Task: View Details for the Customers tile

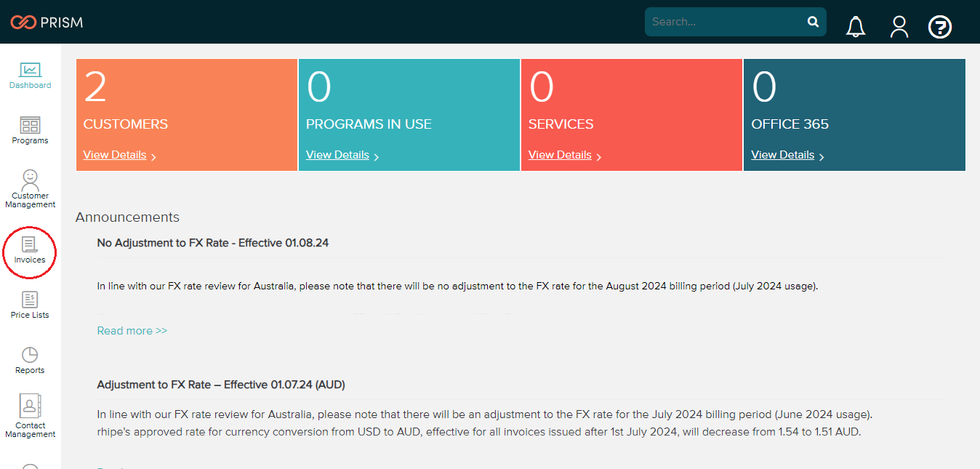Action: [115, 154]
